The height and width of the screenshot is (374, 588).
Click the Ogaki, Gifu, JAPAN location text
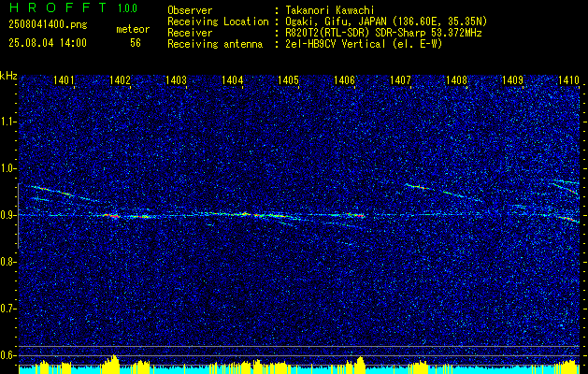point(386,22)
